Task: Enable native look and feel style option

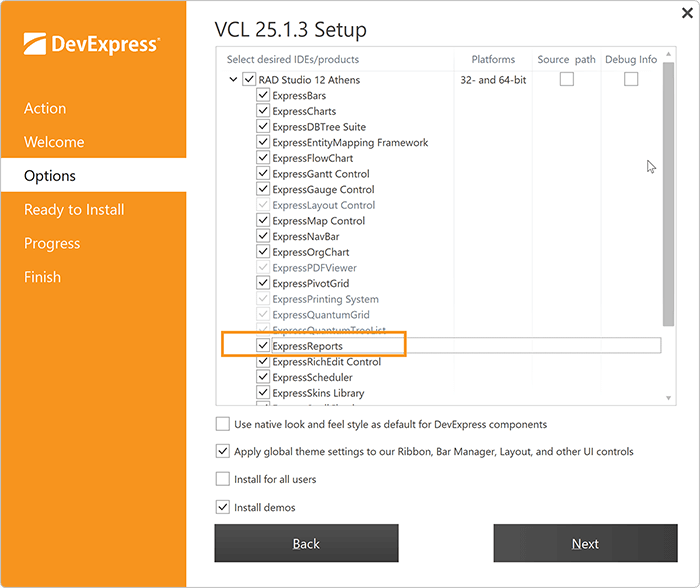Action: coord(223,424)
